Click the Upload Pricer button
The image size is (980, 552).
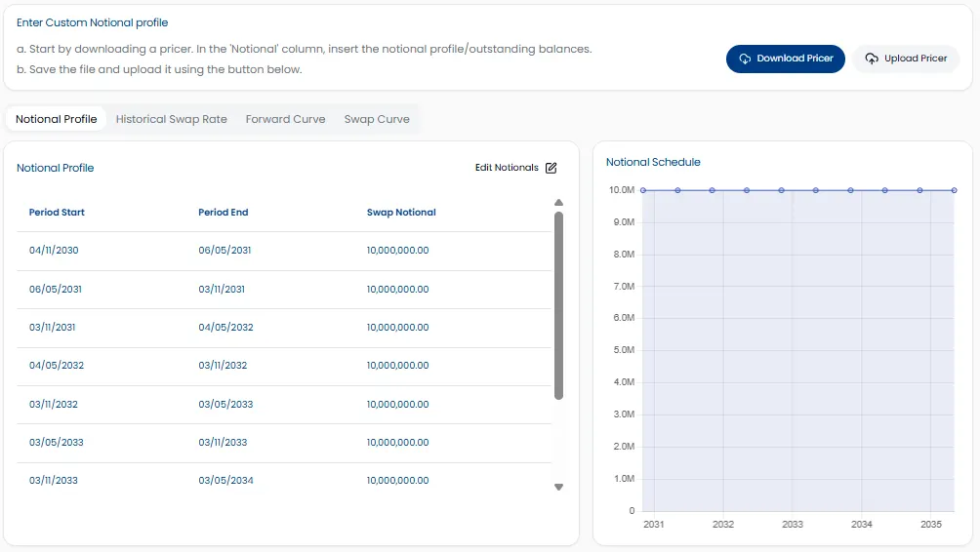click(x=906, y=59)
